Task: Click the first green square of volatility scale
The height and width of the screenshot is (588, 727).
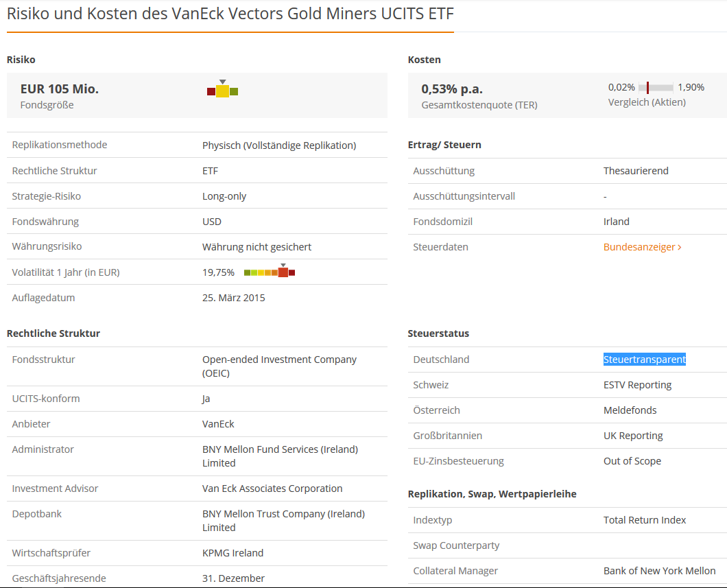Action: tap(247, 273)
